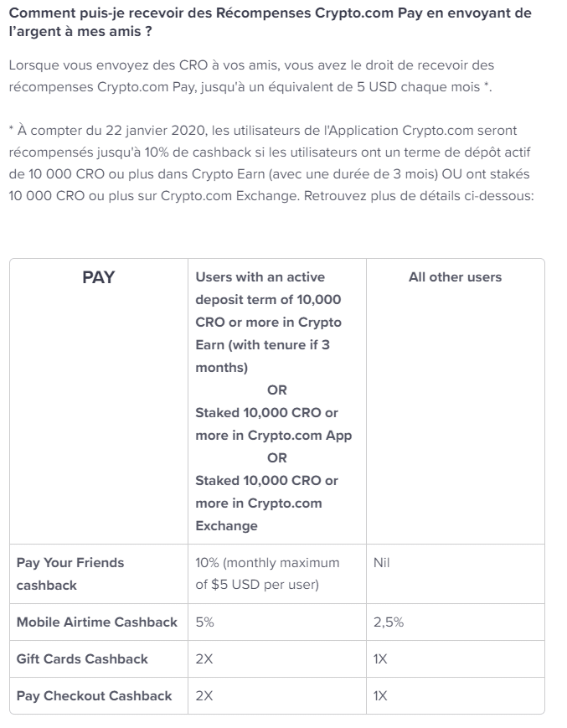Click the '10% (monthly maximum' cashback cell
Screen dimensions: 567x728
click(267, 573)
